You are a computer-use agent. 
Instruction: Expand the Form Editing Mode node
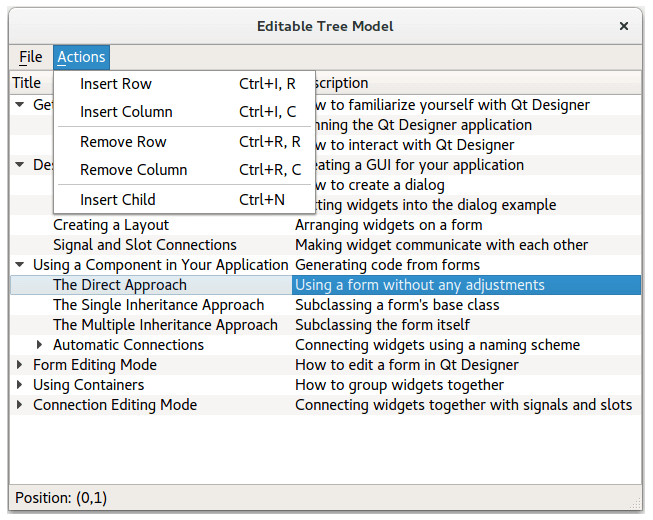pos(20,365)
